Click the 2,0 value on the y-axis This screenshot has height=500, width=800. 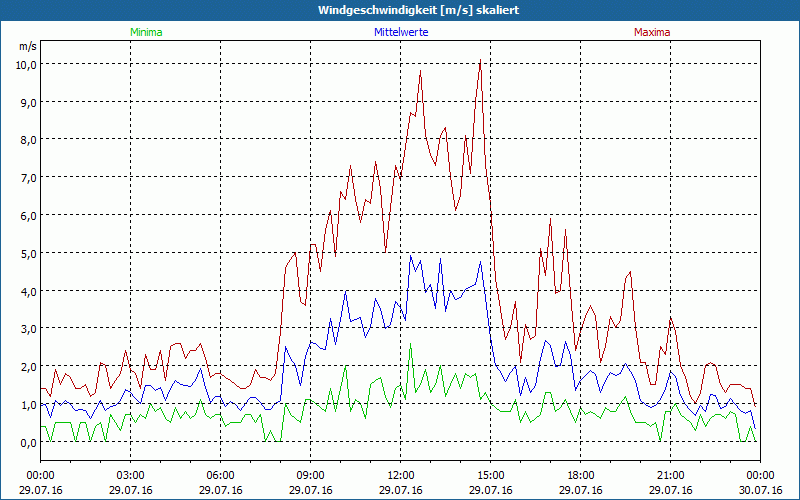click(24, 367)
